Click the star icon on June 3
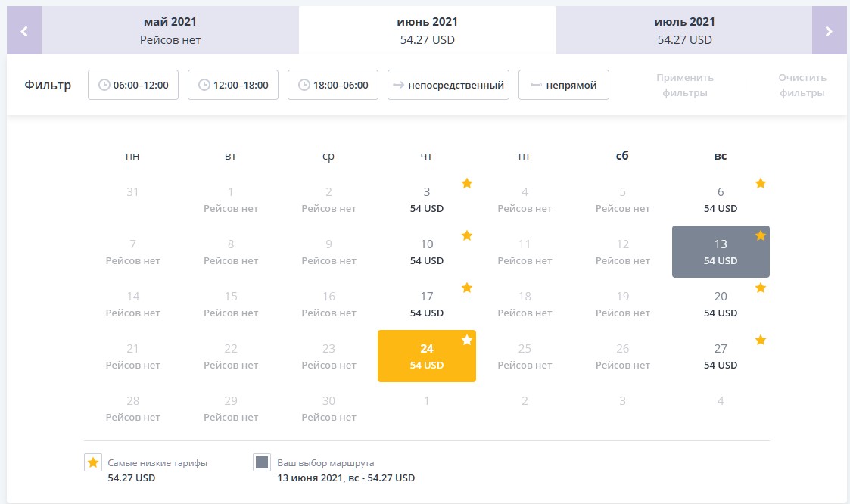Viewport: 850px width, 504px height. click(x=467, y=183)
